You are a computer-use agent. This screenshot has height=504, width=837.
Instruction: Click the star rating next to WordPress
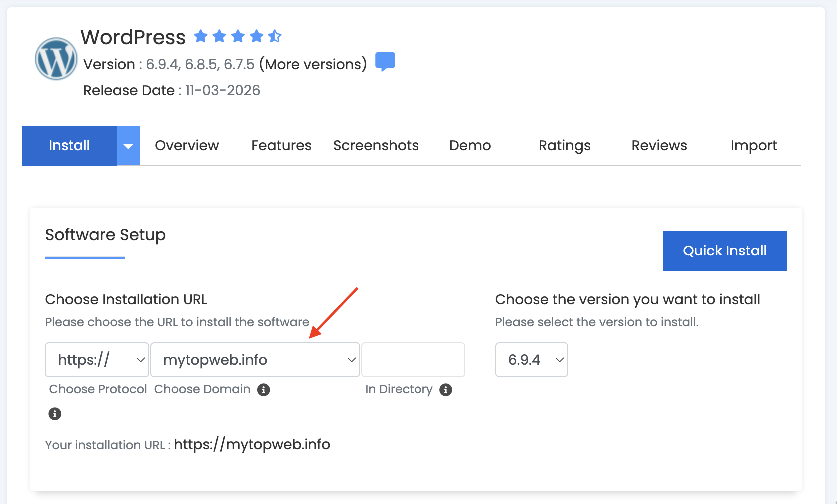238,36
